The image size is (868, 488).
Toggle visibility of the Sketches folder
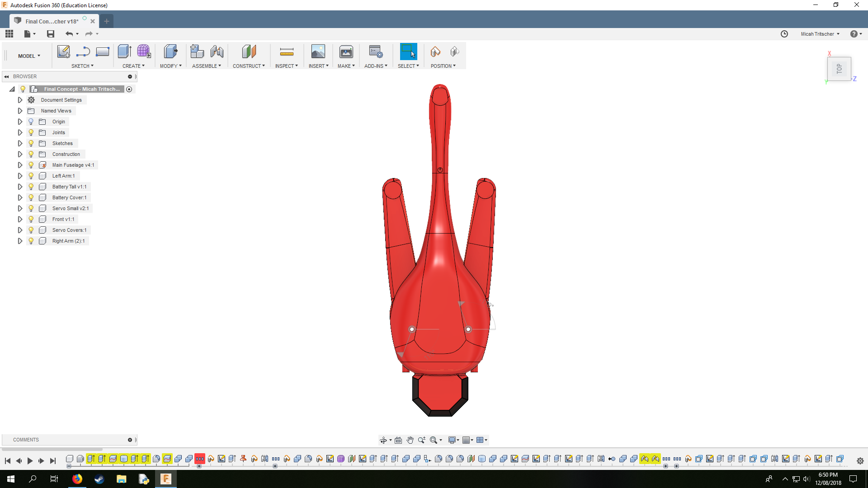pos(31,143)
